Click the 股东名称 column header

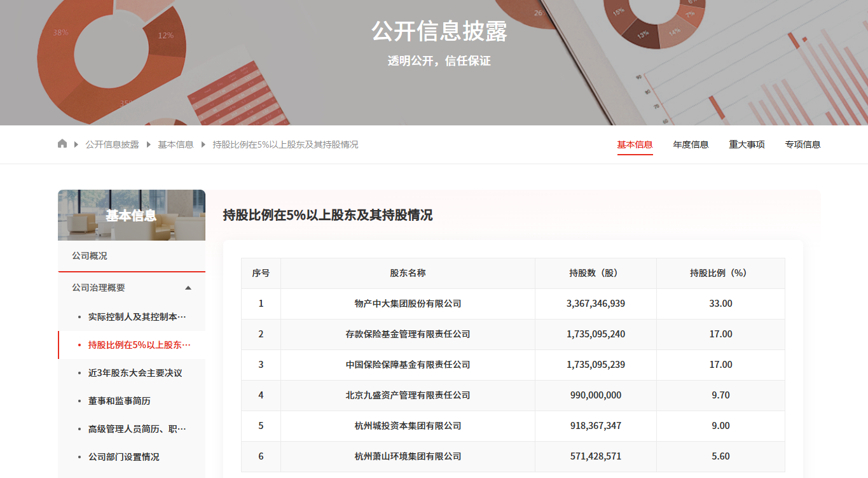click(408, 273)
